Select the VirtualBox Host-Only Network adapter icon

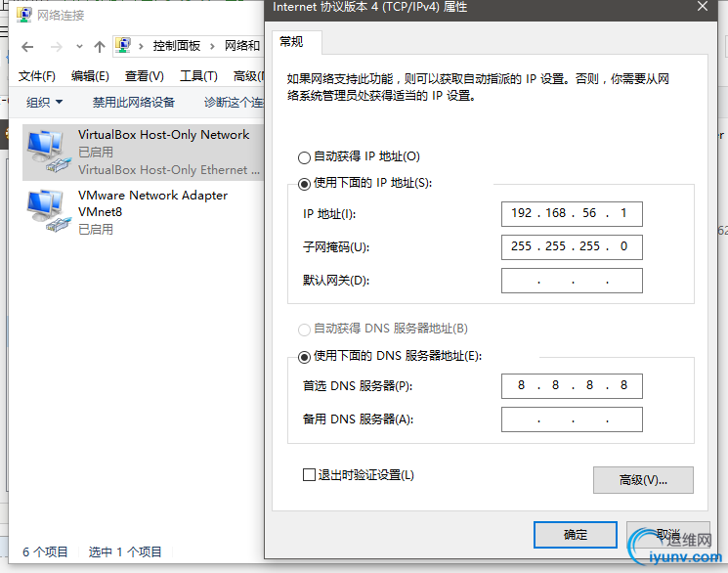pyautogui.click(x=48, y=152)
